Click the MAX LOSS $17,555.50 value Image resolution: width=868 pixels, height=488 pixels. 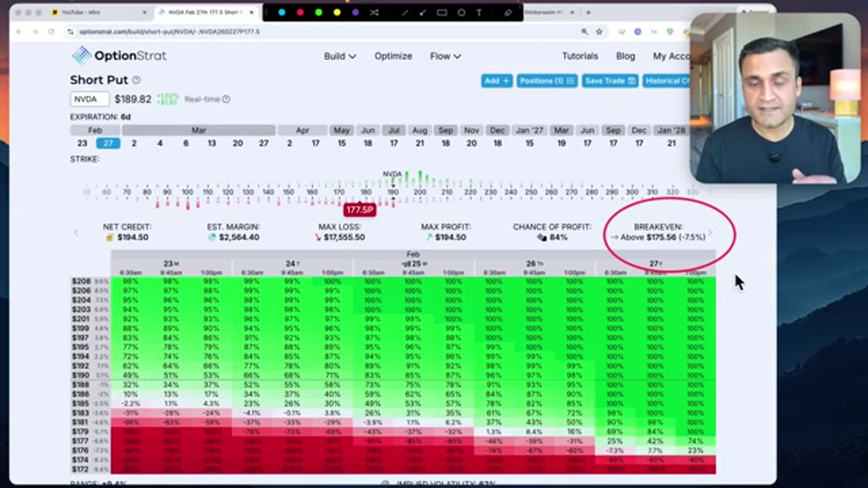point(344,238)
